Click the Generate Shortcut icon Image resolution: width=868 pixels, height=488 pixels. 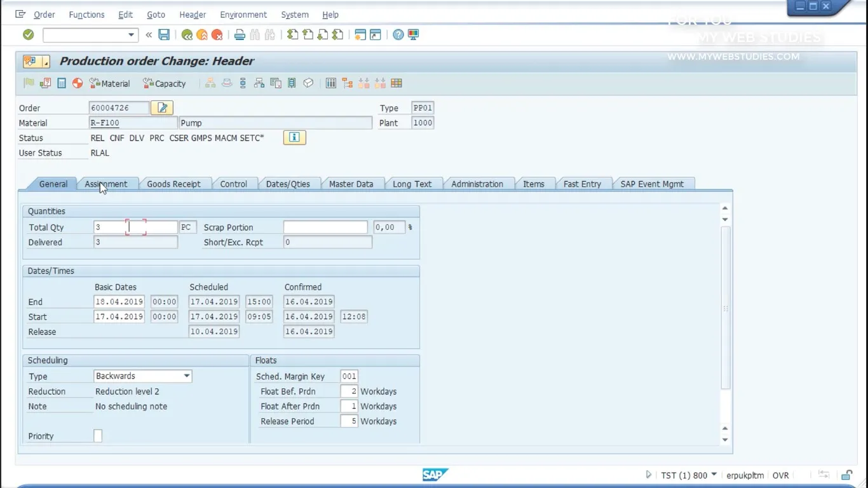click(x=376, y=35)
